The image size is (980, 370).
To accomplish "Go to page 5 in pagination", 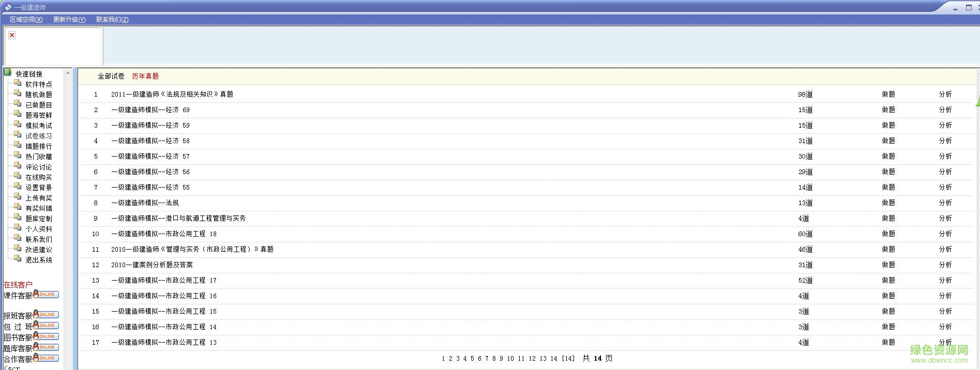I will tap(472, 358).
